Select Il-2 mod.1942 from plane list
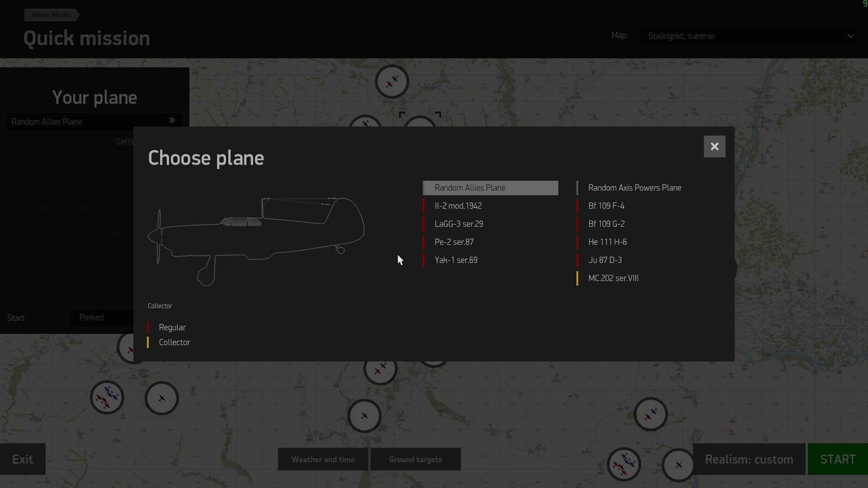 pos(458,206)
